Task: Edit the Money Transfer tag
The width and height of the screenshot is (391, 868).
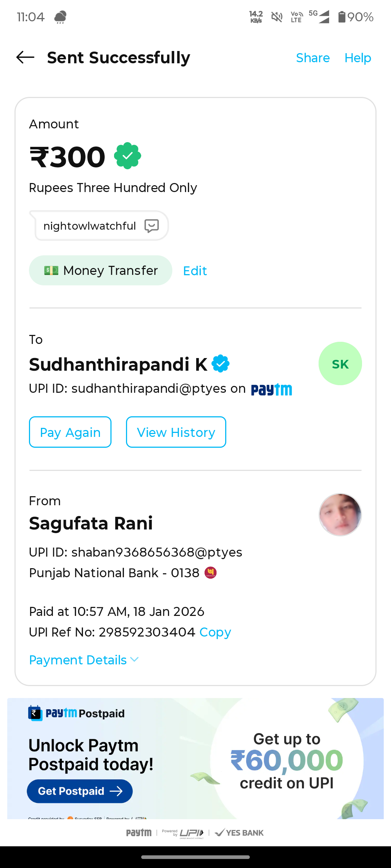Action: (x=195, y=271)
